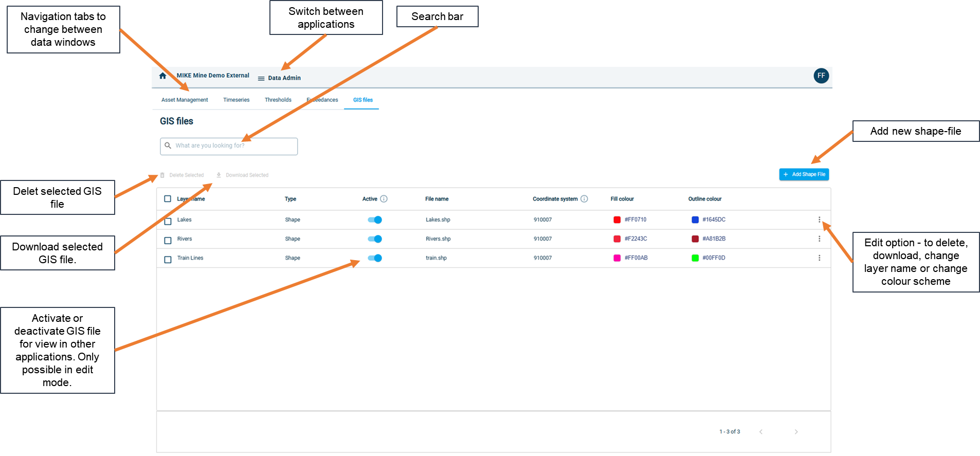
Task: Open the Data Admin hamburger menu
Action: (261, 79)
